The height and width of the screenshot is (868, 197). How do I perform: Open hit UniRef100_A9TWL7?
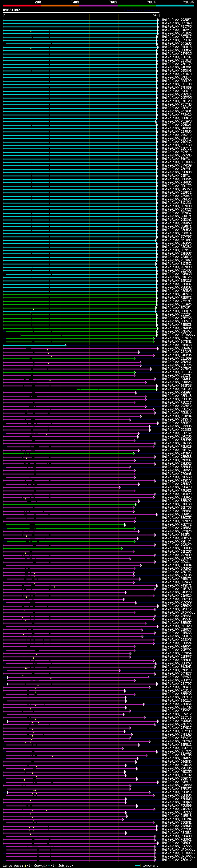177,37
